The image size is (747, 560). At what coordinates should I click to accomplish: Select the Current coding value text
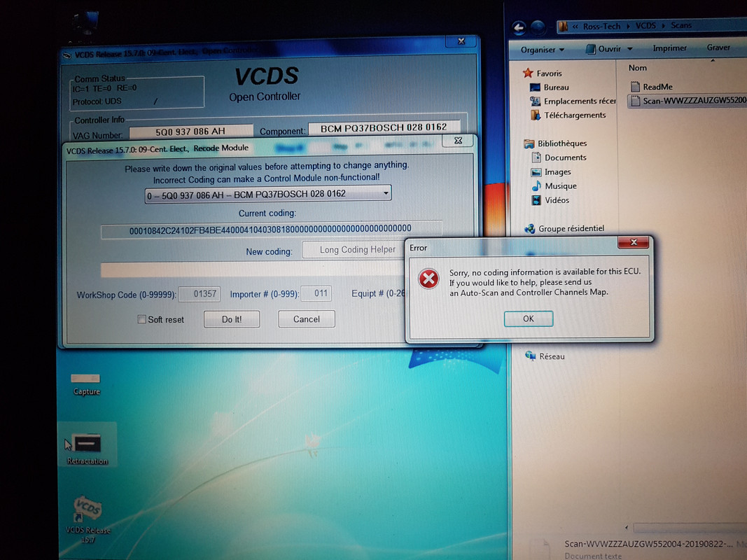(x=271, y=230)
